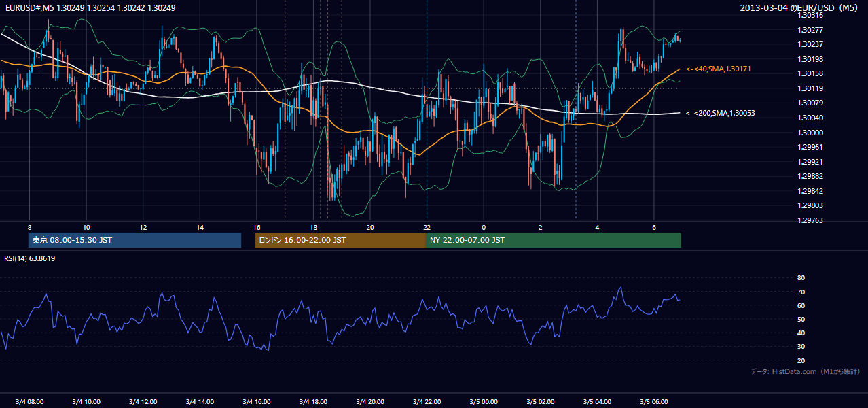
Task: Click the 3/5 04:00 date axis label
Action: tap(597, 401)
